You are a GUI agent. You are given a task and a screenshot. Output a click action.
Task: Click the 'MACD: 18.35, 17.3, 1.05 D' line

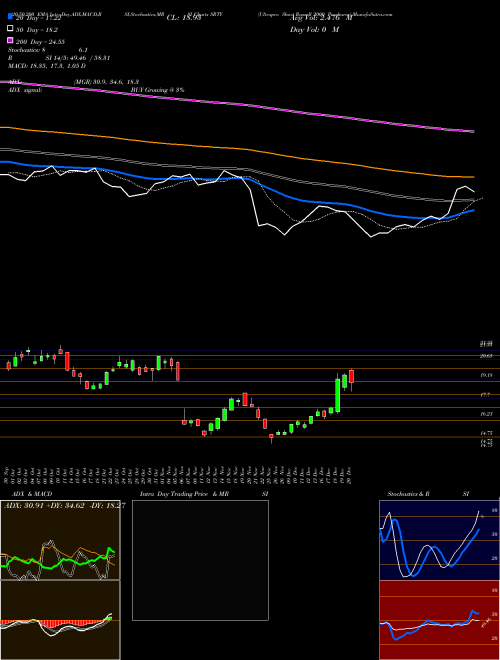click(x=47, y=66)
